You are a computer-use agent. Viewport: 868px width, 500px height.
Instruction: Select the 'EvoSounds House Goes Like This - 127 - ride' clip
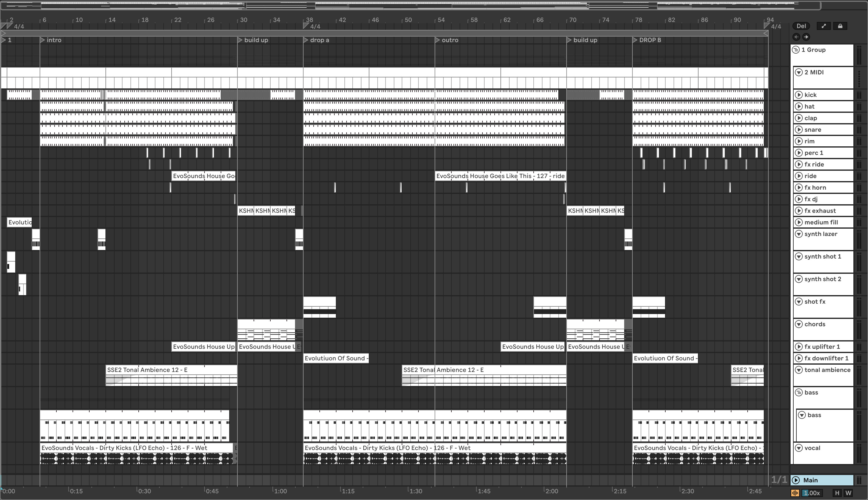[500, 176]
